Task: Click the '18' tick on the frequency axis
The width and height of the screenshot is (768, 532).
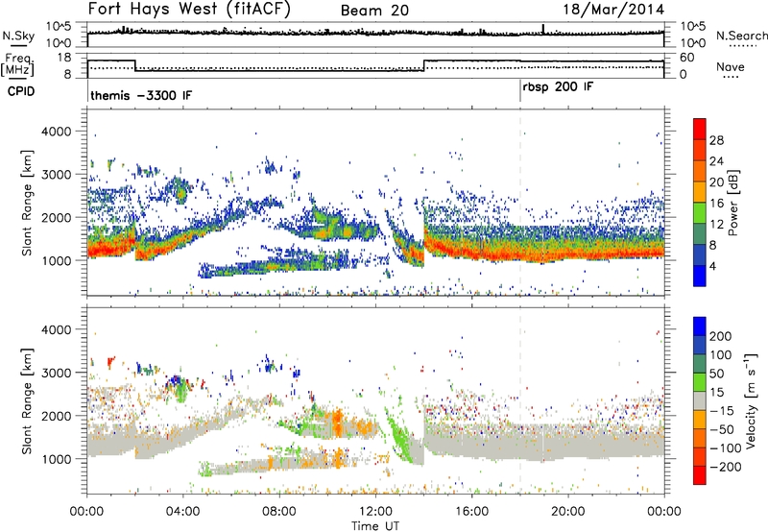Action: [64, 58]
